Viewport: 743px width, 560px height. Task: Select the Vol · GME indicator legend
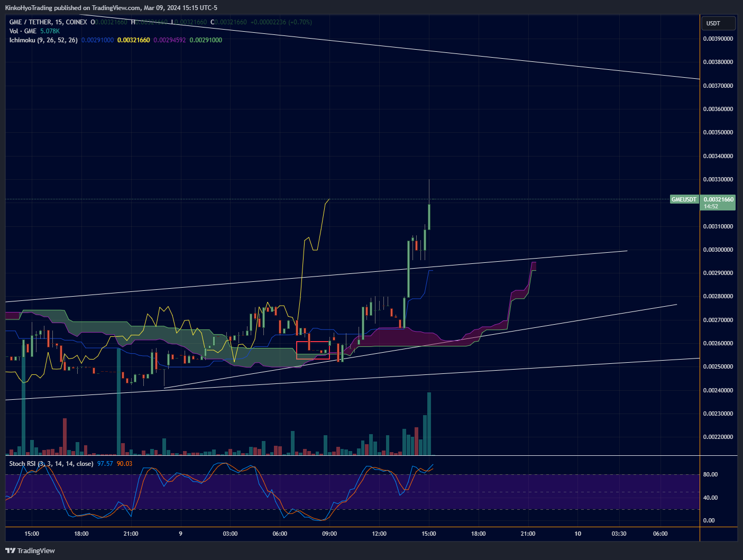[23, 31]
